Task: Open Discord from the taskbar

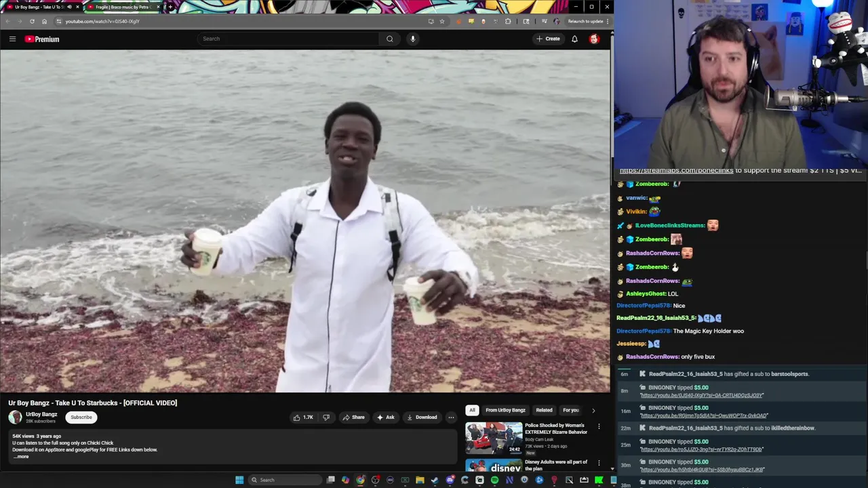Action: point(450,480)
